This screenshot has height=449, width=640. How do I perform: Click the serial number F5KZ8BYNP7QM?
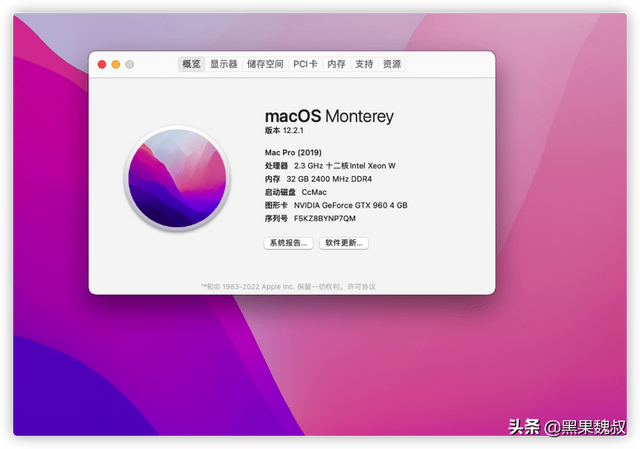pyautogui.click(x=325, y=218)
